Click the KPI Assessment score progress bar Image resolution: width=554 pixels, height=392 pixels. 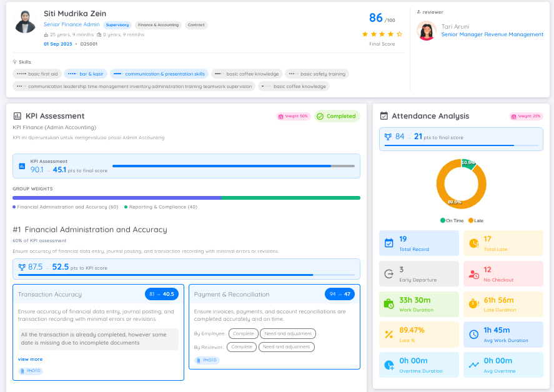tap(234, 166)
